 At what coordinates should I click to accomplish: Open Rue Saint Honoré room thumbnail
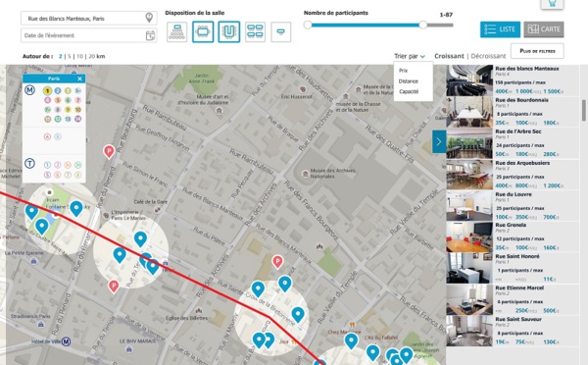[469, 268]
